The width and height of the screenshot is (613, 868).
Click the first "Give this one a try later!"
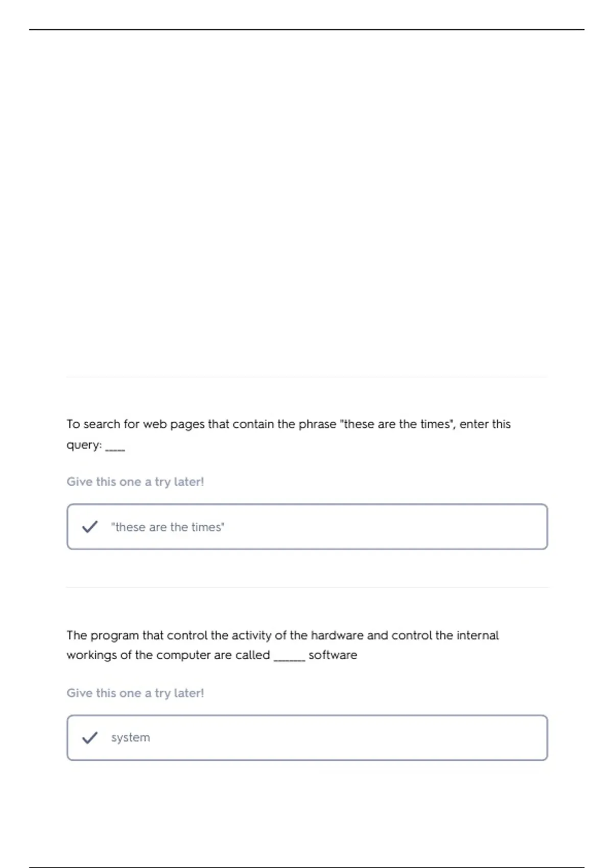point(135,482)
